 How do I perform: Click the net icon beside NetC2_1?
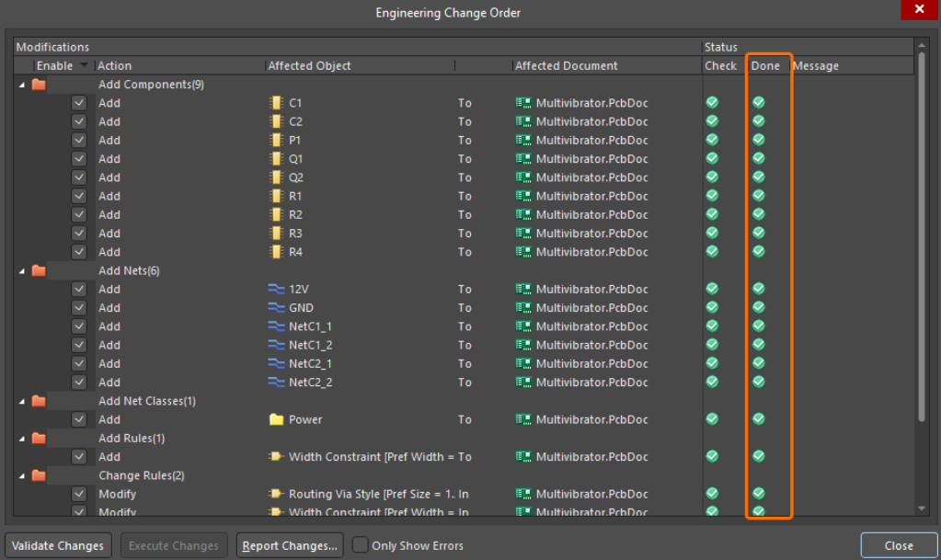click(276, 363)
